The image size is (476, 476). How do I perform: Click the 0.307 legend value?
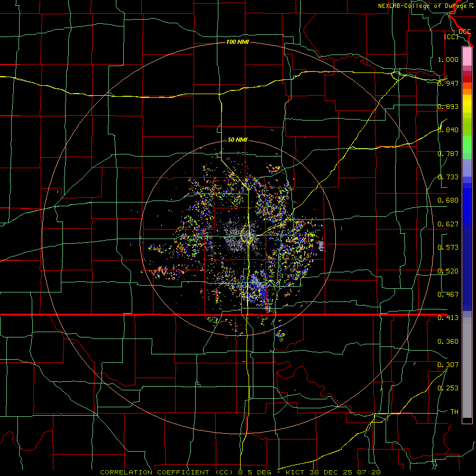pos(448,365)
